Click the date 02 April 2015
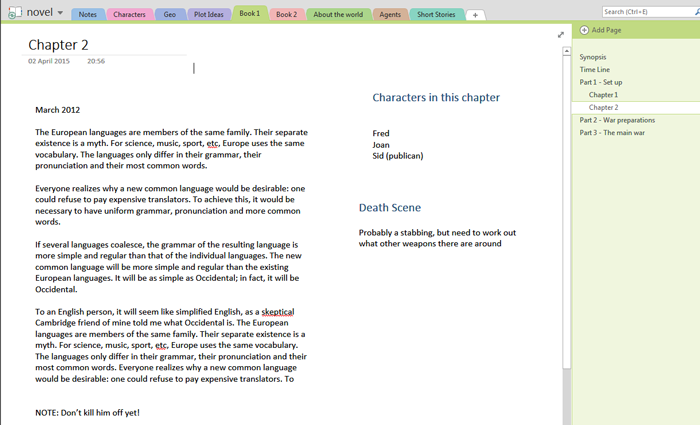The width and height of the screenshot is (700, 425). click(x=49, y=61)
